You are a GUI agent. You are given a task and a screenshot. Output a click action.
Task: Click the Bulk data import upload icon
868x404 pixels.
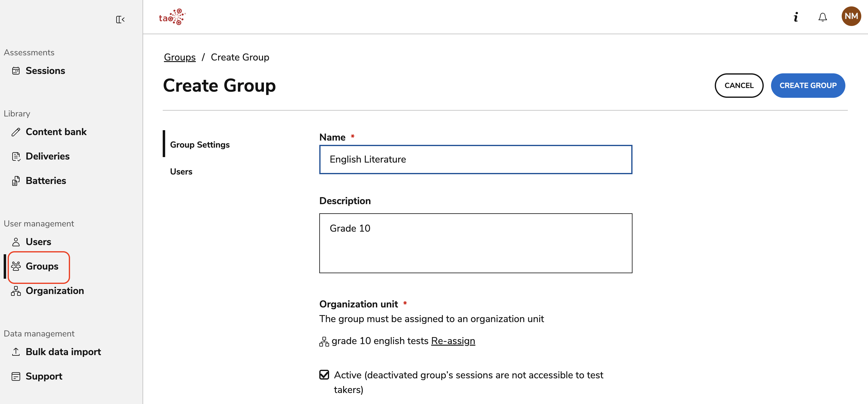[16, 352]
